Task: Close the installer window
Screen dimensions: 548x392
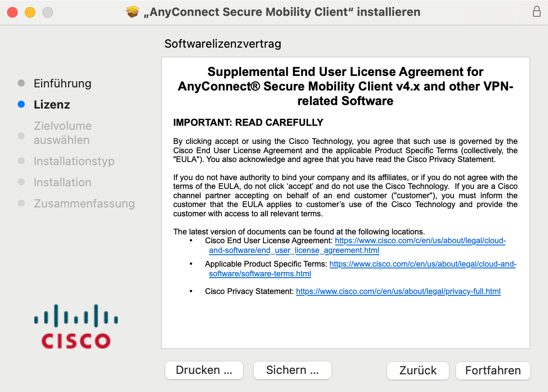Action: tap(12, 12)
